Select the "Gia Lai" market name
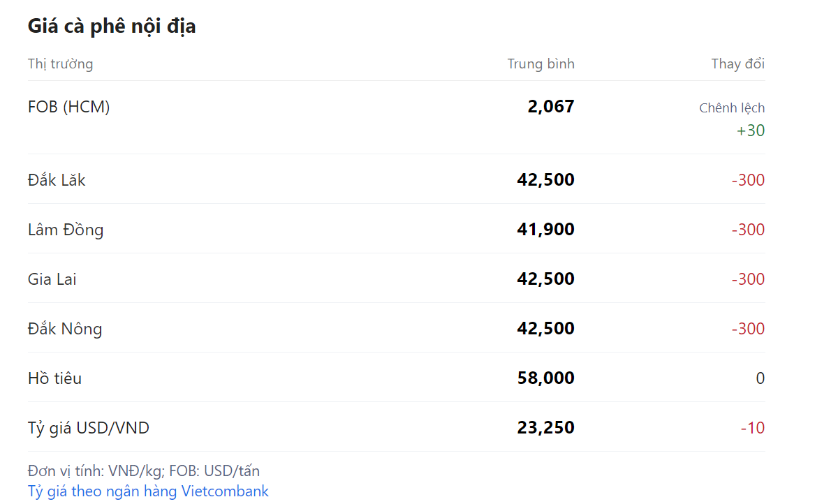 click(52, 279)
